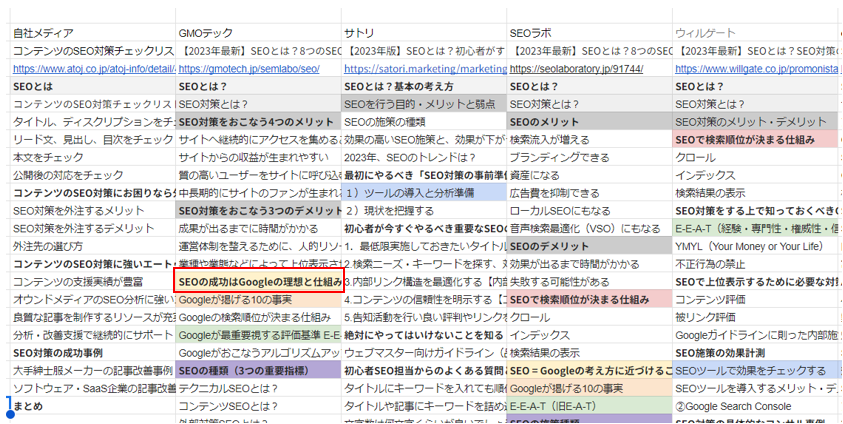This screenshot has width=843, height=424.
Task: Open the seolaboratory.jp/91744 link
Action: 576,69
